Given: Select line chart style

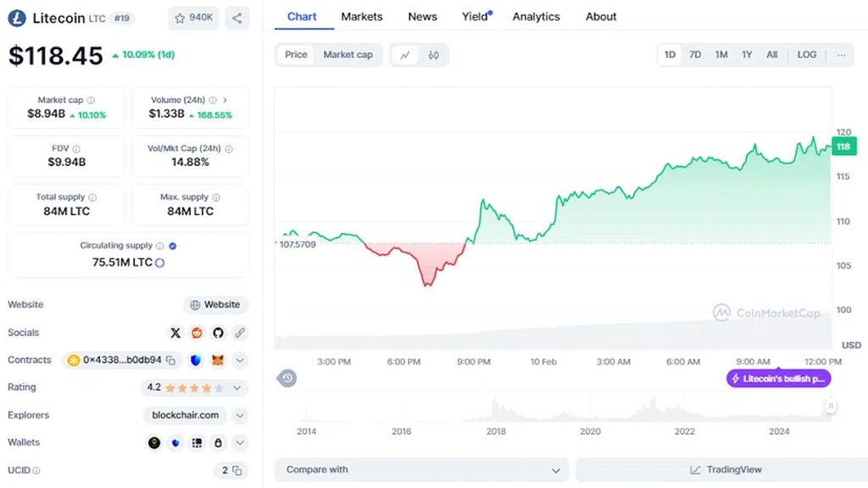Looking at the screenshot, I should [x=405, y=55].
